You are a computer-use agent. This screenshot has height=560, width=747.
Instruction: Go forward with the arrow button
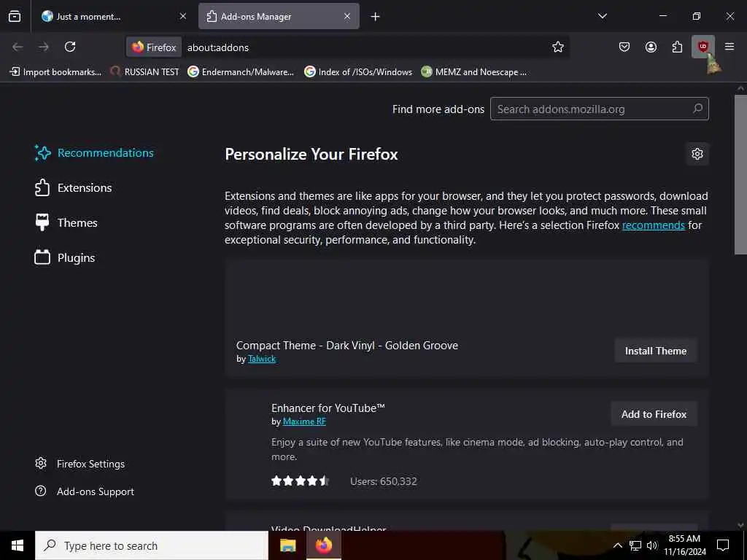point(44,47)
